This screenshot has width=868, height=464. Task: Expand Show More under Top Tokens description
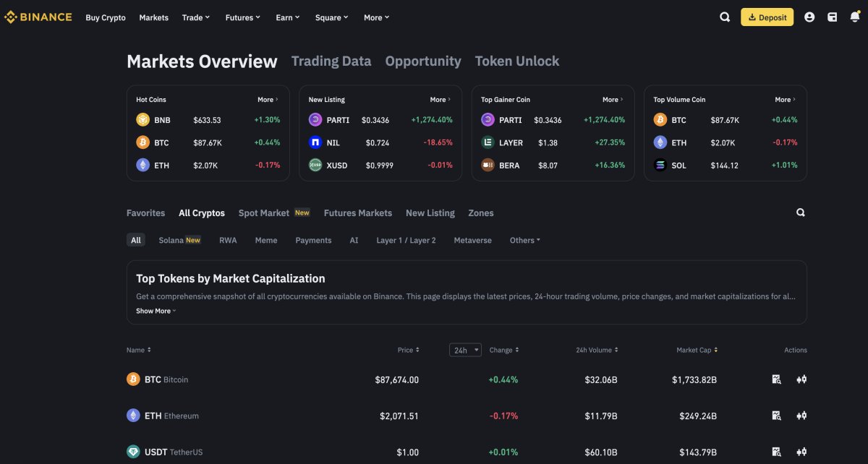[156, 311]
